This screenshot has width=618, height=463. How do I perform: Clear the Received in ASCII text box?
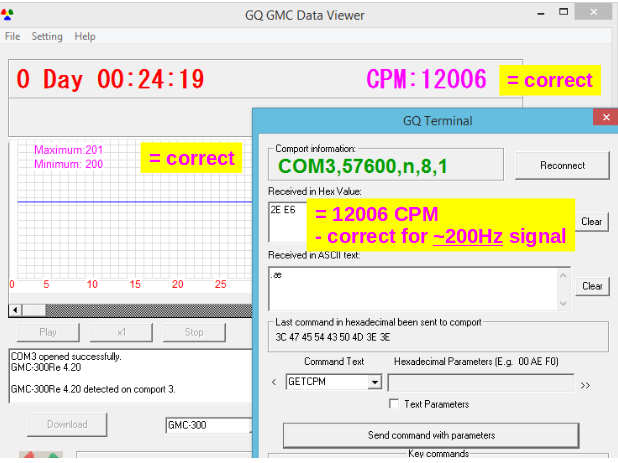pyautogui.click(x=592, y=286)
